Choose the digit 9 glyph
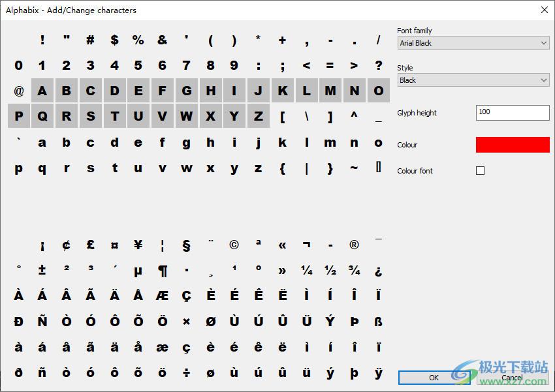Screen dimensions: 555x392 pos(234,65)
